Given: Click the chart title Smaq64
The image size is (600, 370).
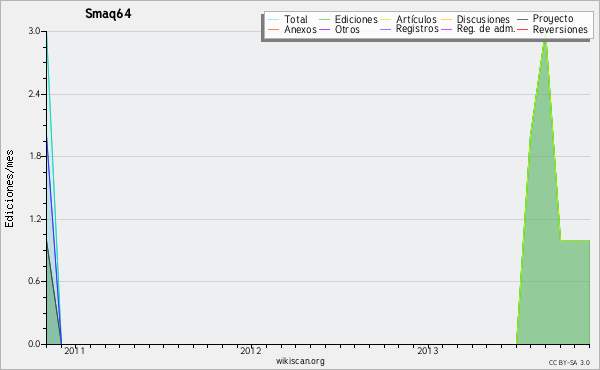Looking at the screenshot, I should click(108, 14).
